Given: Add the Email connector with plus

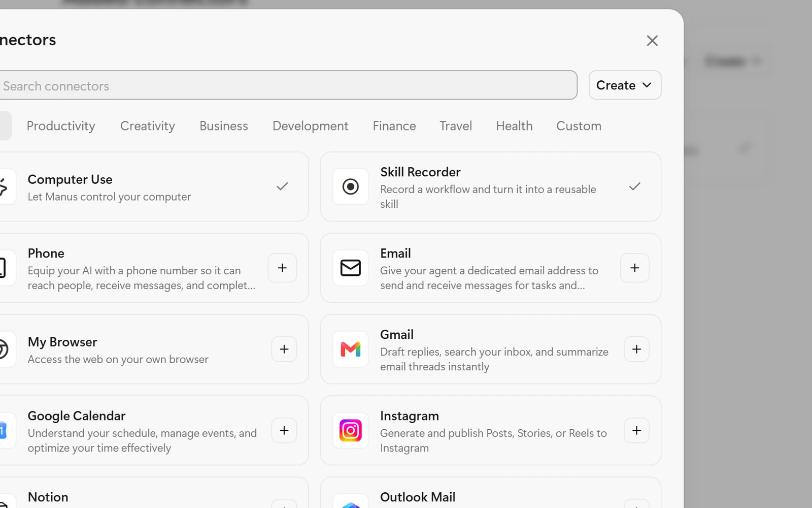Looking at the screenshot, I should [635, 268].
